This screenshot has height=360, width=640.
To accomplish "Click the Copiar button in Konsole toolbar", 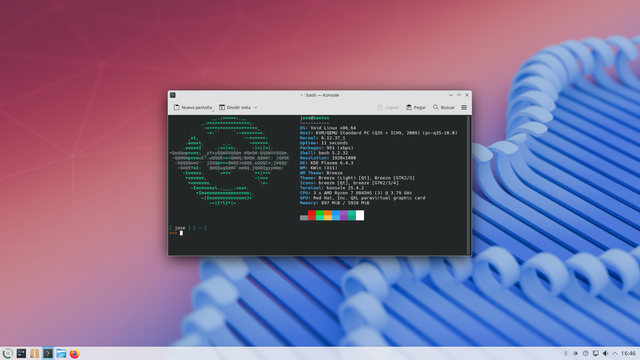I will pyautogui.click(x=388, y=107).
